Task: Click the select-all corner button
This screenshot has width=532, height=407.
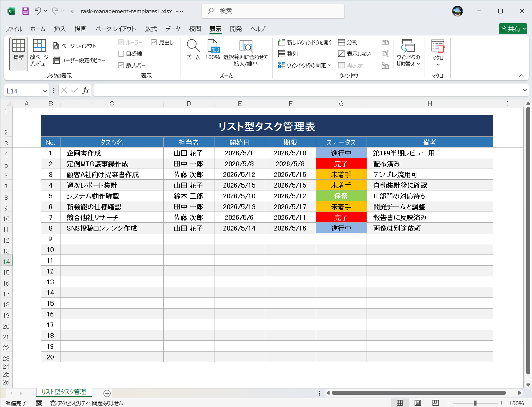Action: pyautogui.click(x=8, y=104)
